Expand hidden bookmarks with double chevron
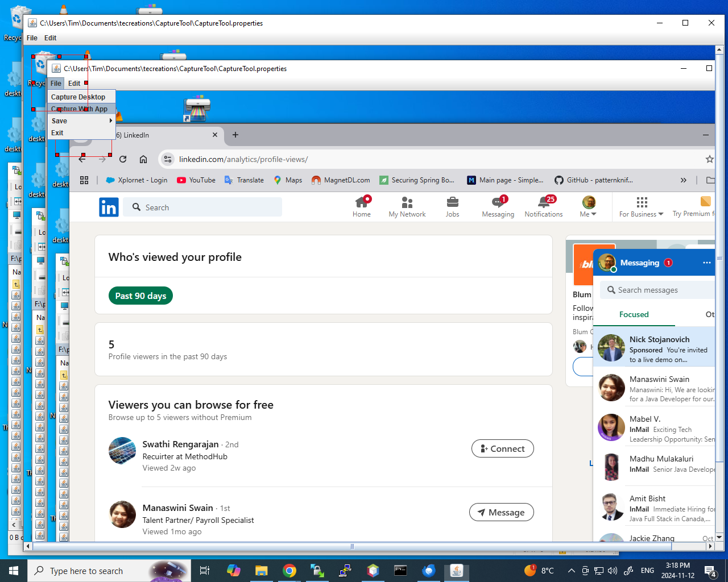This screenshot has width=728, height=582. pos(683,180)
